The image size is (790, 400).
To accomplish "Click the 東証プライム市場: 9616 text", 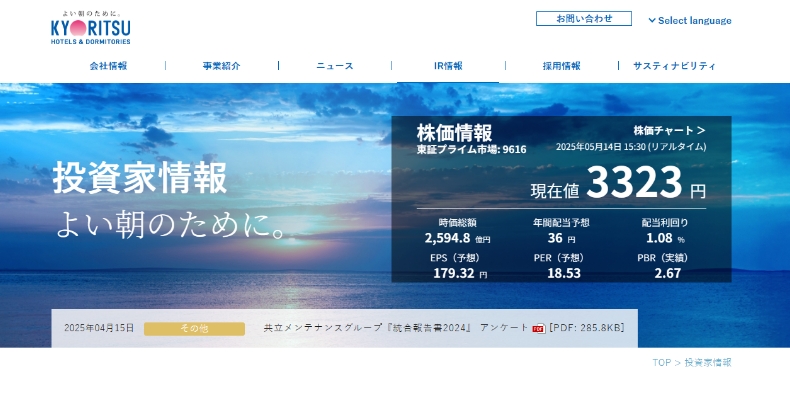I will pyautogui.click(x=471, y=149).
